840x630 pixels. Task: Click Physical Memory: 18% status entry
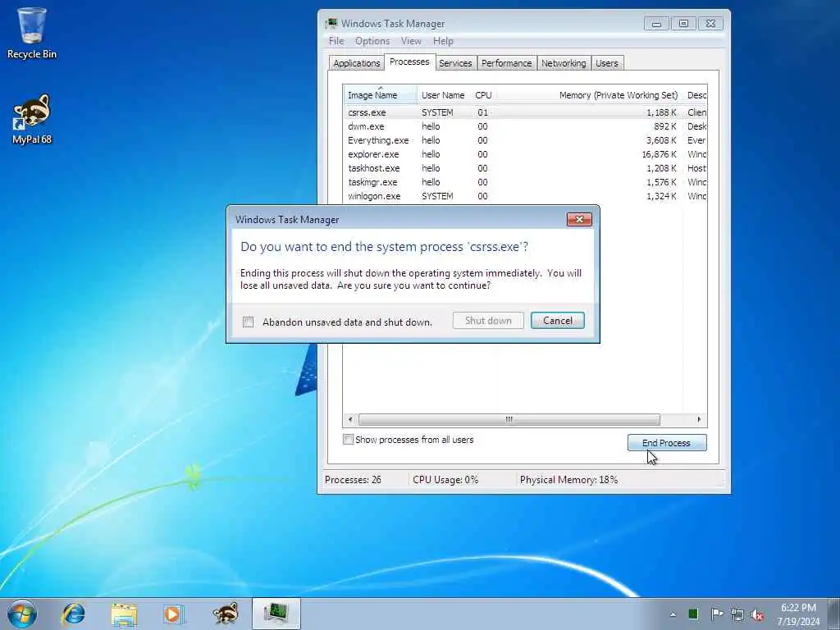pos(568,480)
